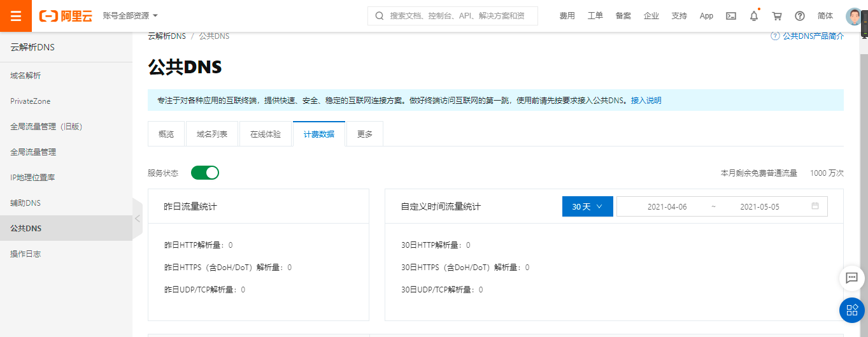Switch to the 概览 tab

(x=166, y=134)
